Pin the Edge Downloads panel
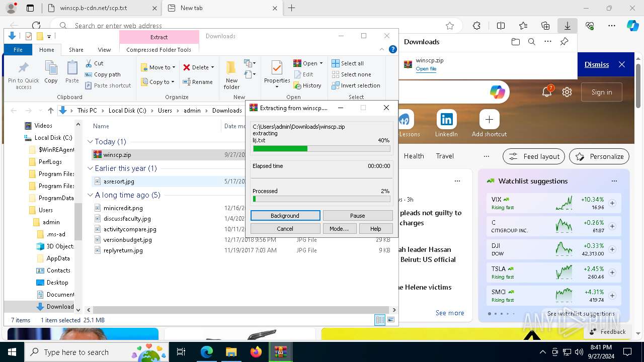This screenshot has width=644, height=362. 564,42
